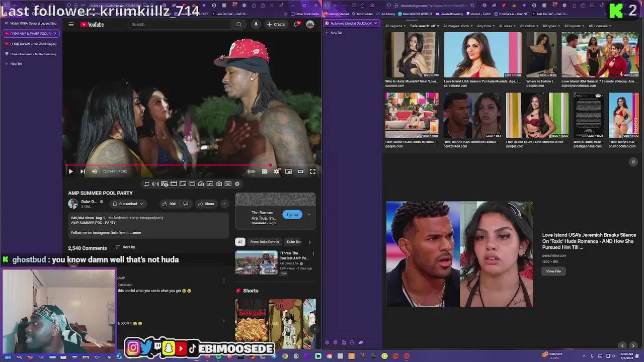Open New Tab in left browser sidebar

click(x=13, y=64)
